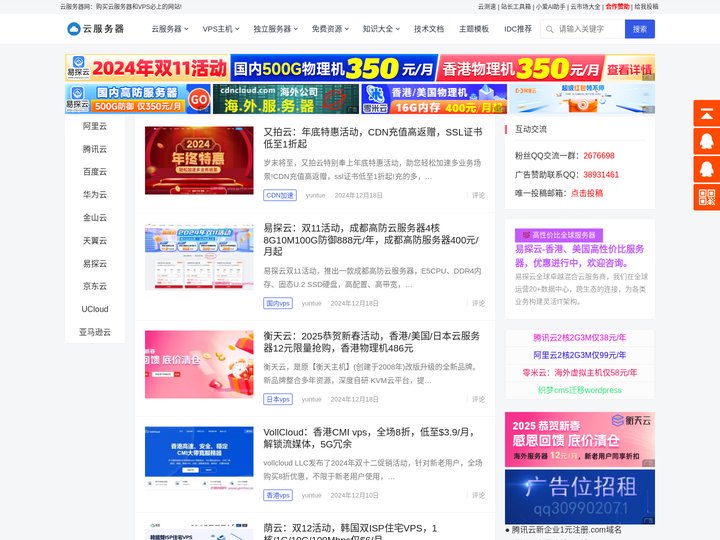Click 评论 on the VollCloud article
The image size is (720, 540).
478,495
